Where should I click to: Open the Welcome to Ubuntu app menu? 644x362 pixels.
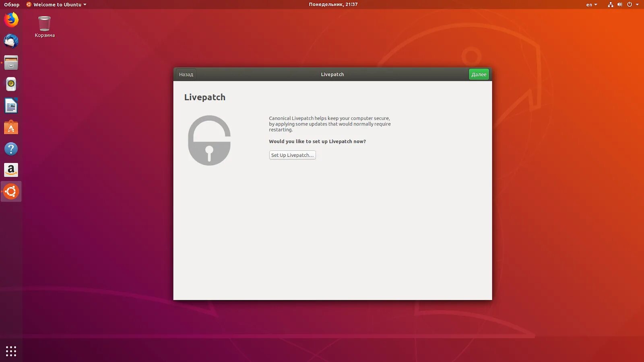point(56,5)
